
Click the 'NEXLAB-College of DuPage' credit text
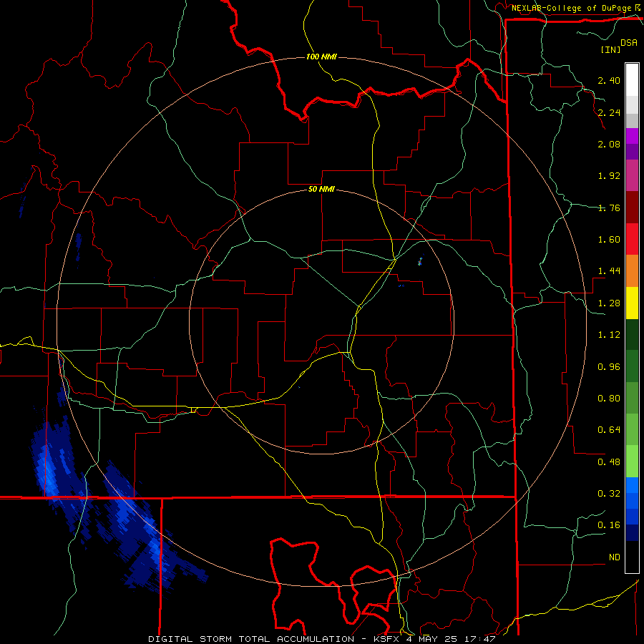[x=572, y=8]
